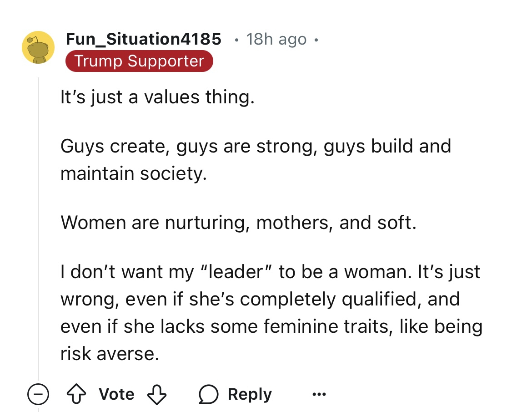Click the "maintain society." text line

(x=133, y=173)
